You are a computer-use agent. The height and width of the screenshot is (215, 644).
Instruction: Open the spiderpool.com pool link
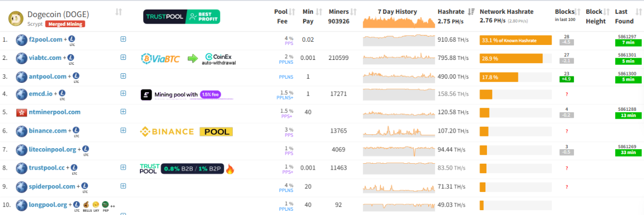[x=52, y=187]
